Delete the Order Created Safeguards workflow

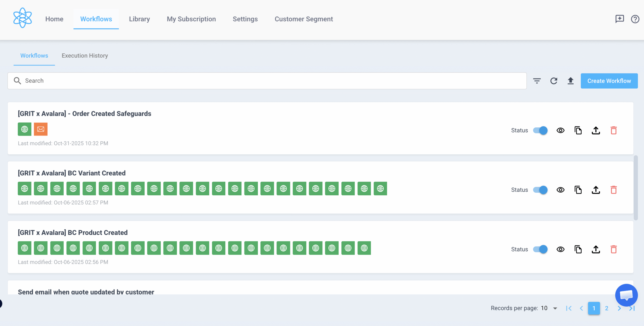coord(614,130)
